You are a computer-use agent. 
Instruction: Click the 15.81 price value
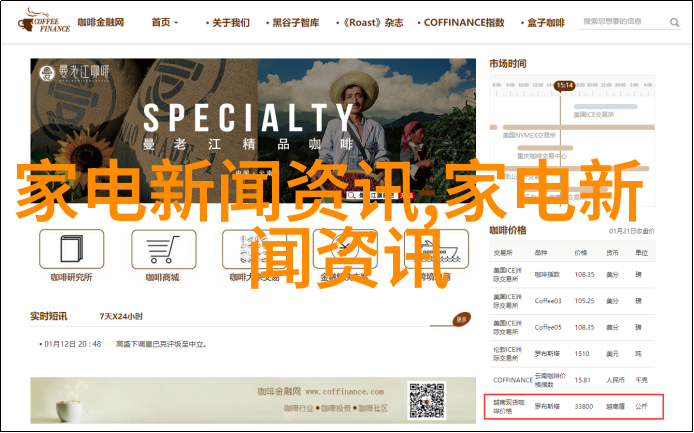(582, 380)
